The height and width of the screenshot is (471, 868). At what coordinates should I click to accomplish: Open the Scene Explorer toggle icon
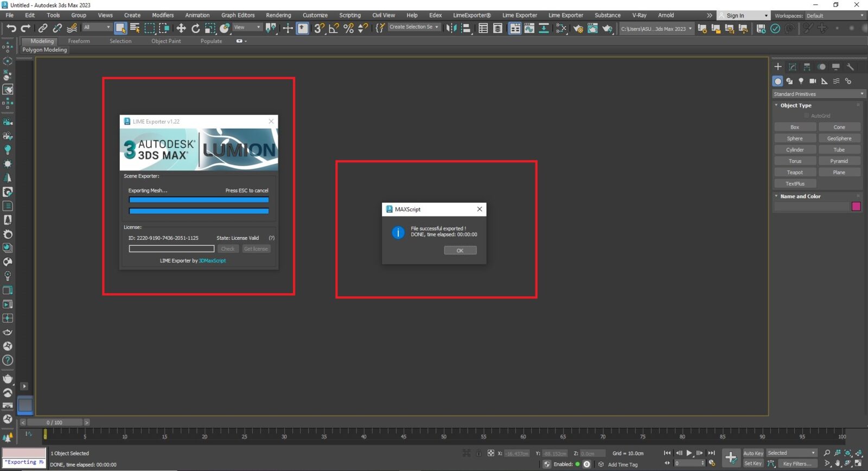[x=483, y=28]
